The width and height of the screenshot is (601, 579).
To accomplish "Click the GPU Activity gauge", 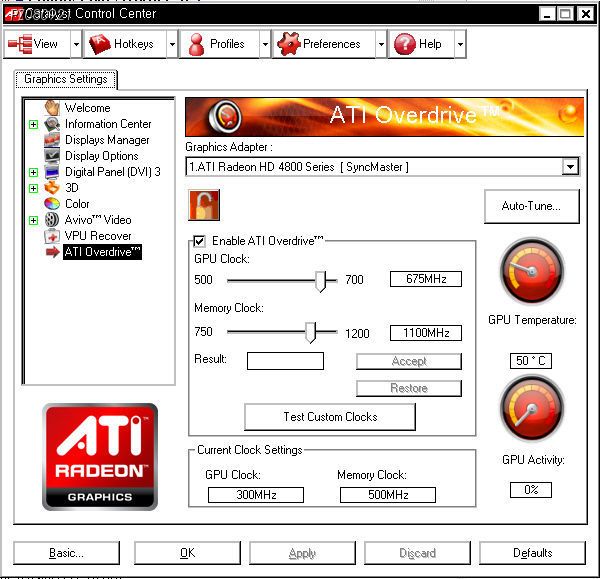I will [532, 408].
